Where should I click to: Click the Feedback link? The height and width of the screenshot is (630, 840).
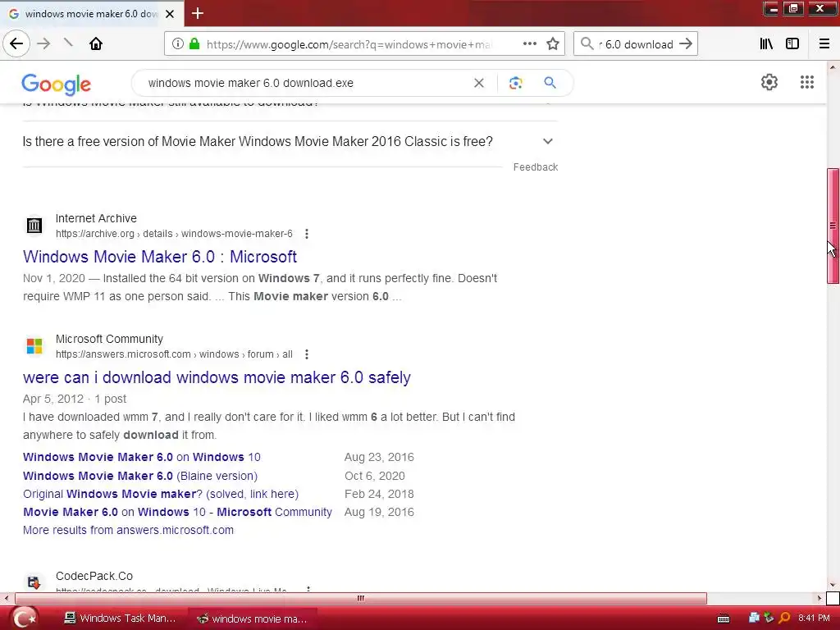[x=535, y=167]
